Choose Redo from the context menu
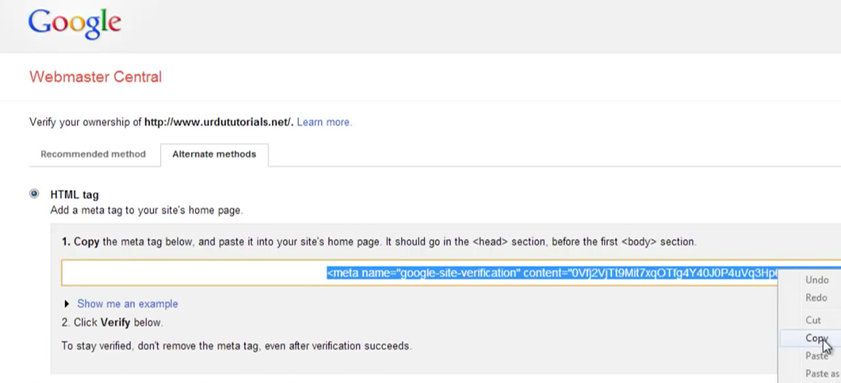Image resolution: width=841 pixels, height=383 pixels. (816, 298)
